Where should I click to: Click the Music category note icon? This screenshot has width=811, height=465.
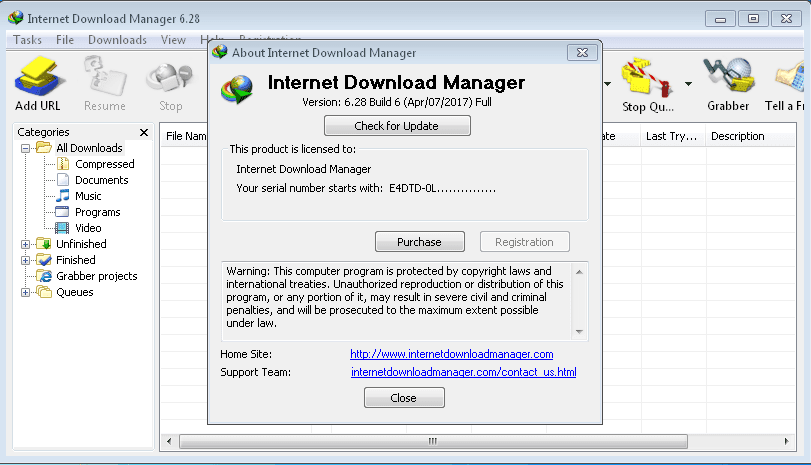pos(63,196)
